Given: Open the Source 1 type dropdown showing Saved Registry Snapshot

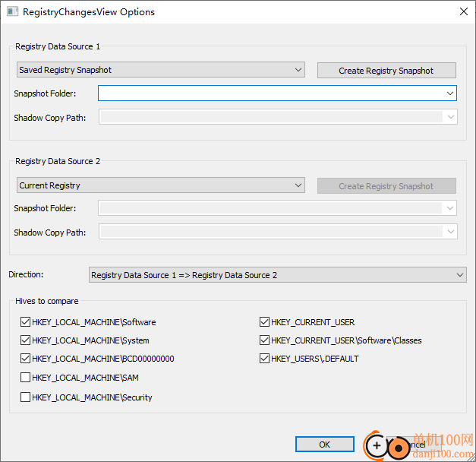Looking at the screenshot, I should coord(161,70).
